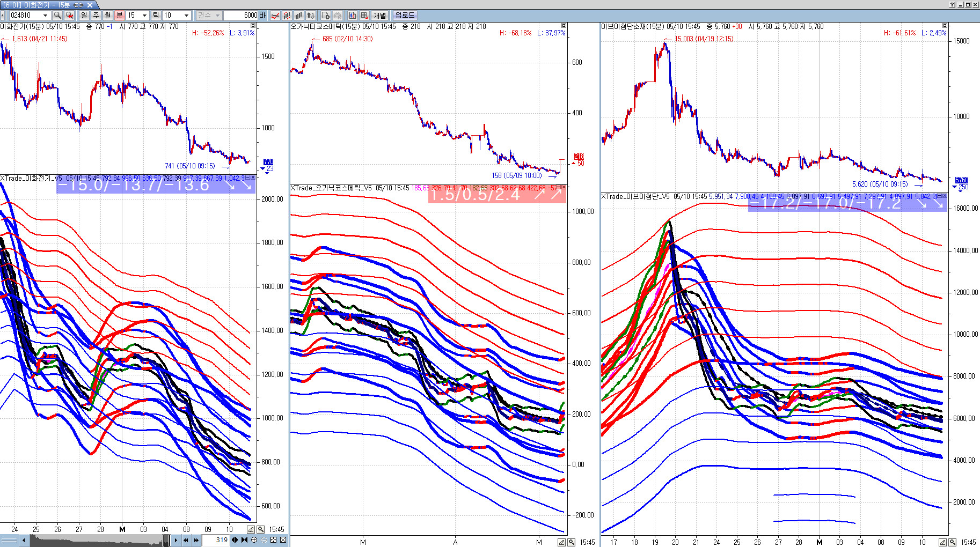Image resolution: width=980 pixels, height=547 pixels.
Task: Open the tick interval 10 dropdown
Action: 186,16
